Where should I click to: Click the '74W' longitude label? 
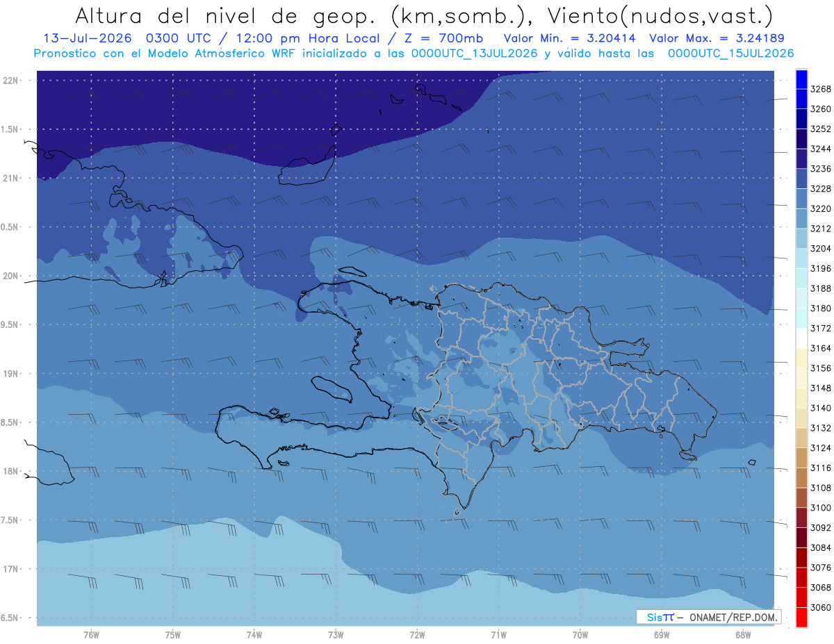pyautogui.click(x=254, y=634)
